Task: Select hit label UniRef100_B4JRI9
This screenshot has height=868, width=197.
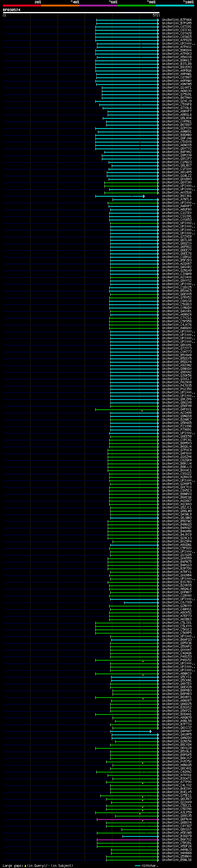Action: point(176,535)
